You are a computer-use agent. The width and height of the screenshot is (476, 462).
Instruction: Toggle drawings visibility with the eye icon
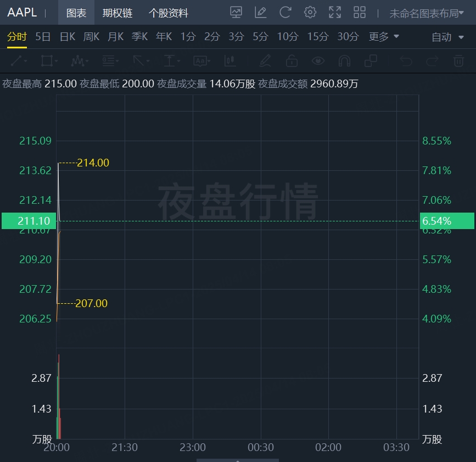[318, 61]
